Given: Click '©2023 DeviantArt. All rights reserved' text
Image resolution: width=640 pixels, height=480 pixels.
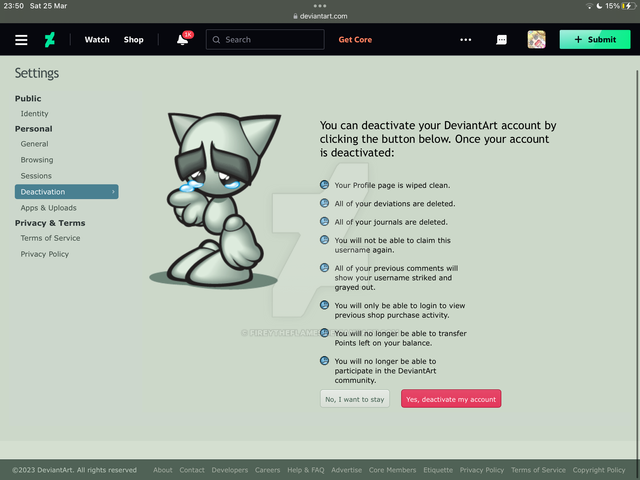Looking at the screenshot, I should point(74,470).
